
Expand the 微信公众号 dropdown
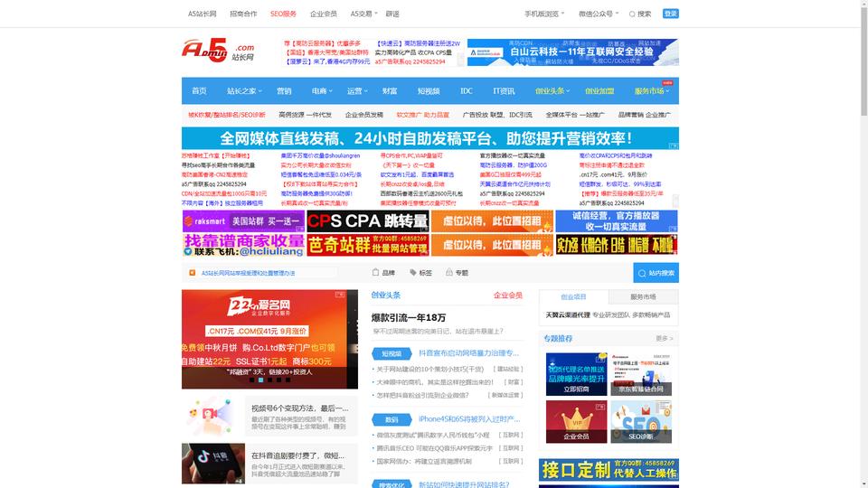click(x=599, y=14)
